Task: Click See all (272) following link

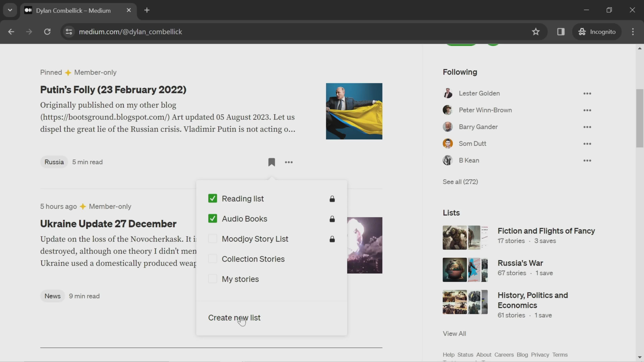Action: pos(460,182)
